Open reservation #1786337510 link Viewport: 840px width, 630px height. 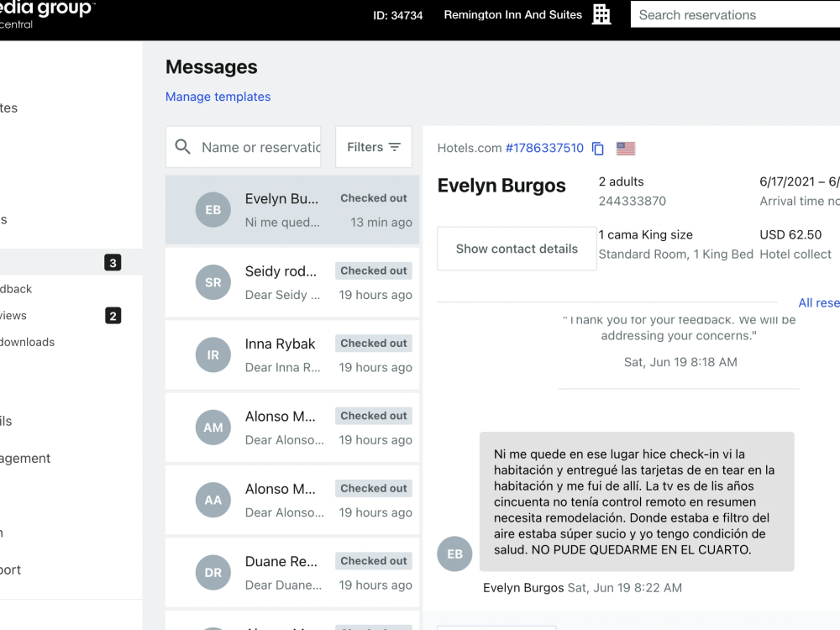coord(544,148)
